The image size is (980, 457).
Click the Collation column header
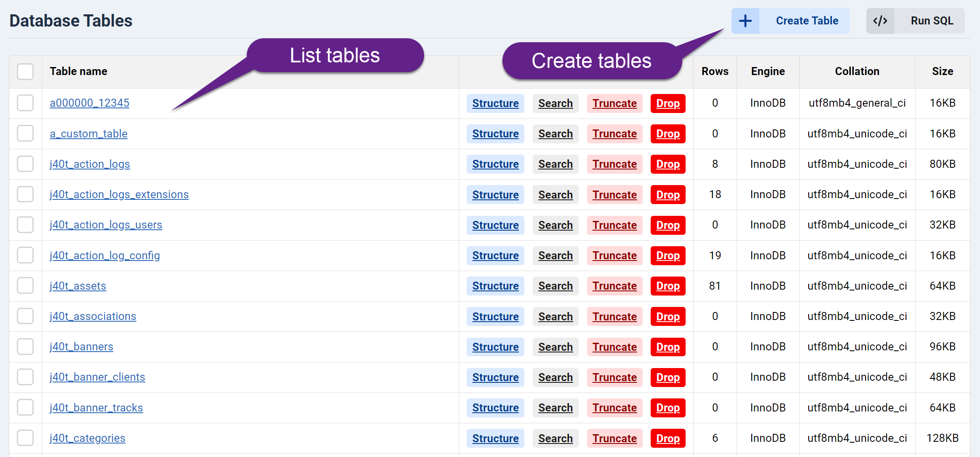coord(857,71)
